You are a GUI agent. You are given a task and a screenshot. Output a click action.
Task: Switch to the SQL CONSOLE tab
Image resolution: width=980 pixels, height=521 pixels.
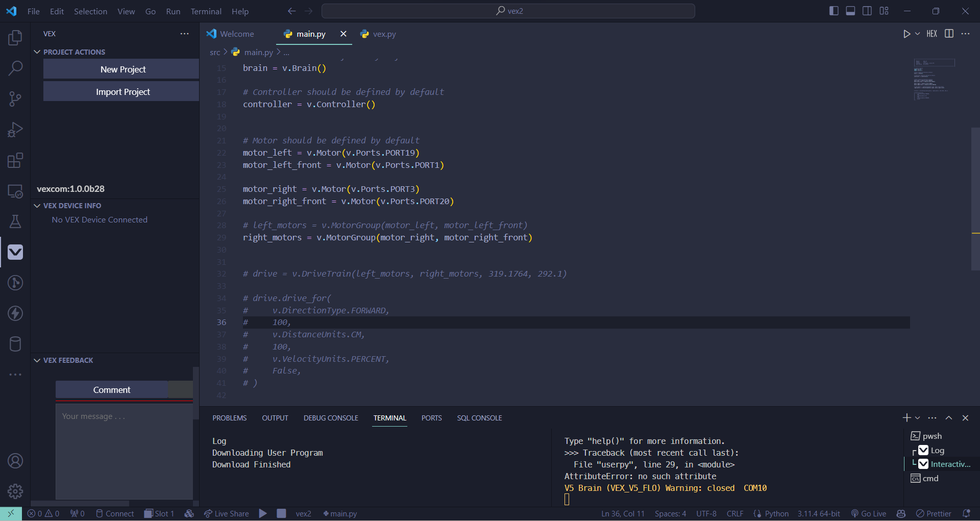479,418
